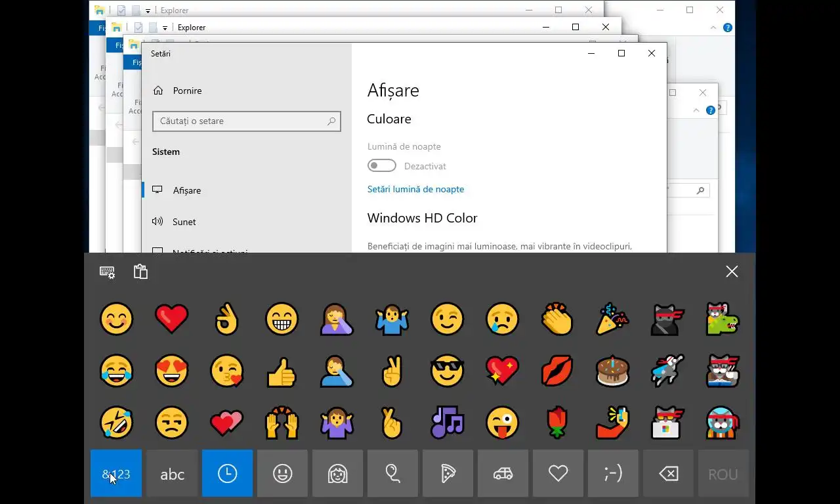Insert the woman facepalming emoji
This screenshot has width=840, height=504.
[x=337, y=320]
